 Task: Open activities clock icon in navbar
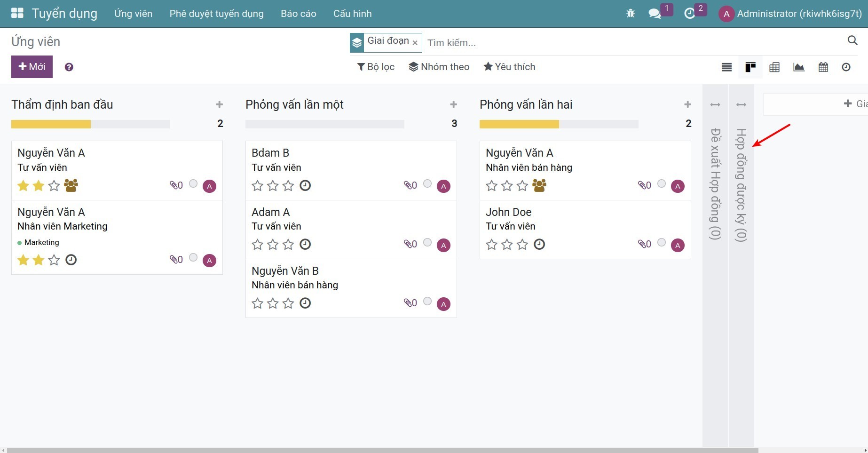(689, 14)
